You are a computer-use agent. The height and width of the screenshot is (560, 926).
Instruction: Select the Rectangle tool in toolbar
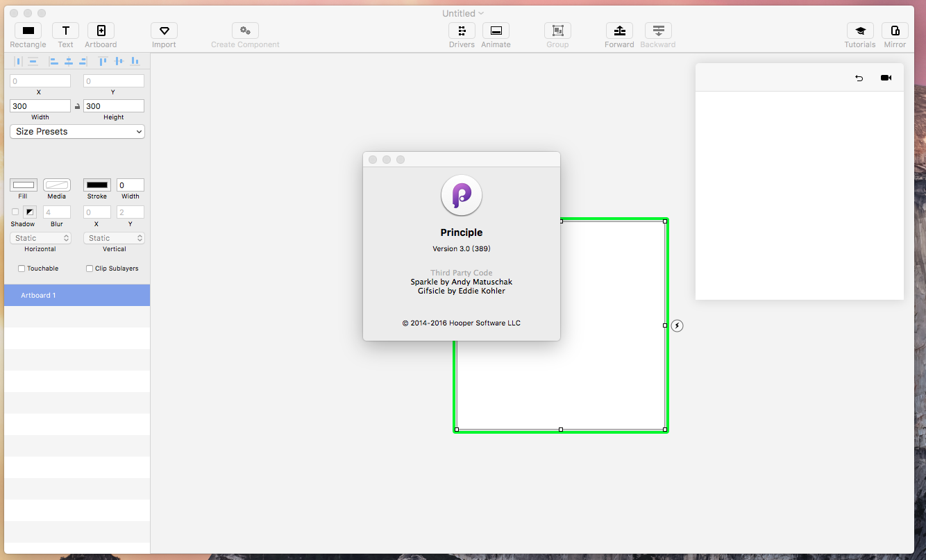(28, 31)
